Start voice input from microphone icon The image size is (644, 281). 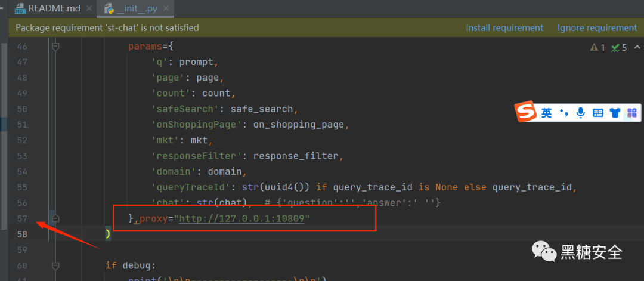point(580,113)
